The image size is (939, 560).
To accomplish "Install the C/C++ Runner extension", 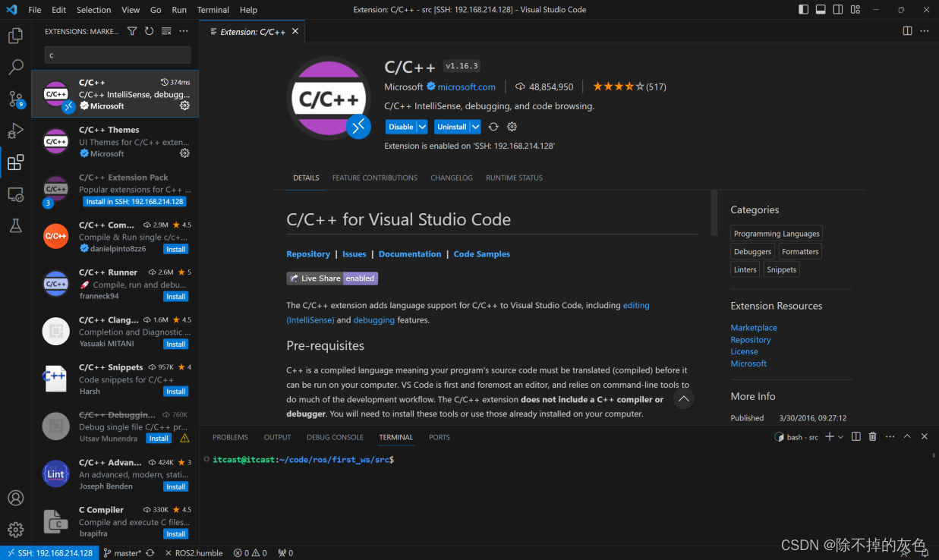I will coord(175,296).
